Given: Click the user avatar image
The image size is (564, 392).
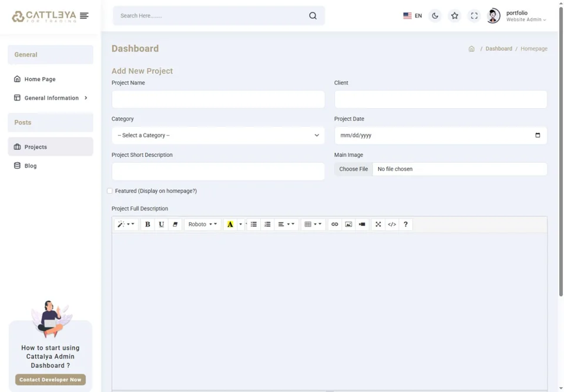Looking at the screenshot, I should tap(493, 16).
